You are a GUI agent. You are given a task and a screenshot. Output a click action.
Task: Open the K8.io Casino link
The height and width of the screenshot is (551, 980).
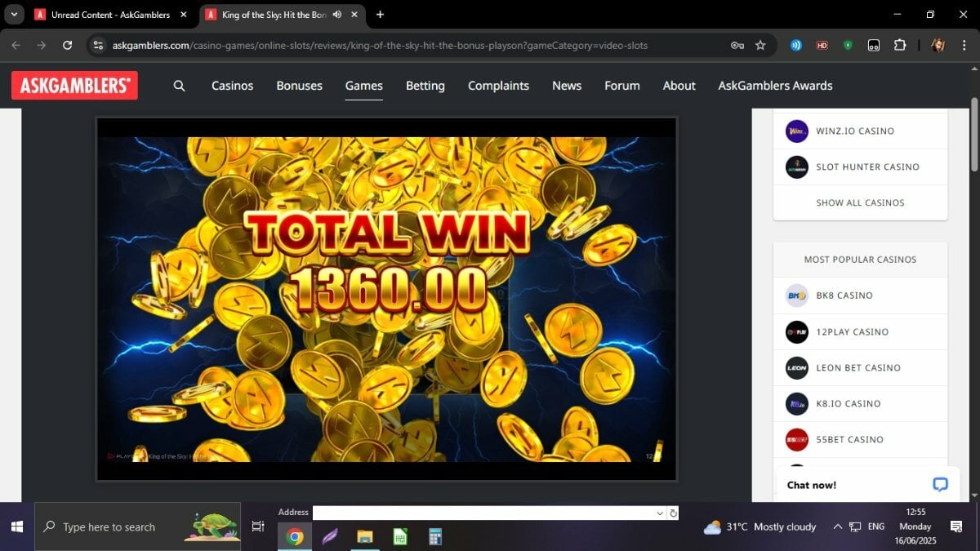[849, 403]
